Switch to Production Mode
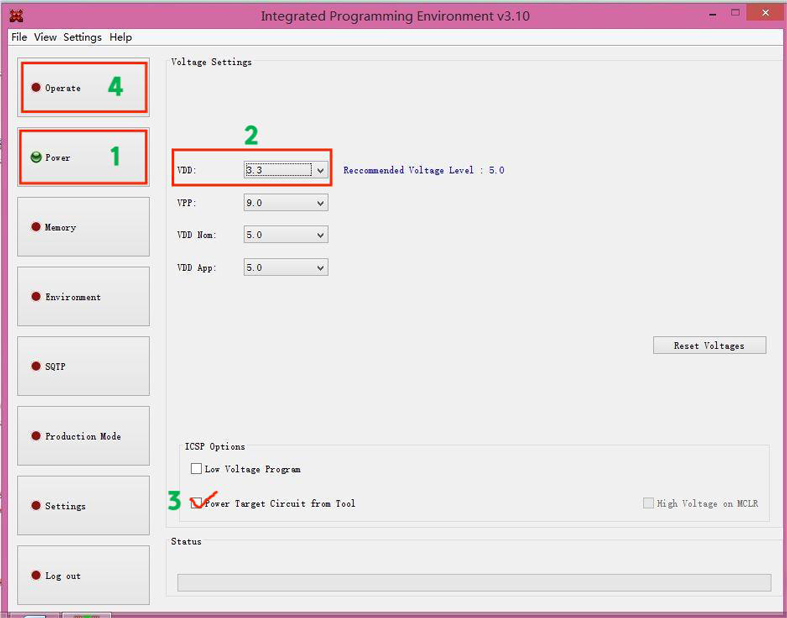This screenshot has width=787, height=618. (x=83, y=436)
